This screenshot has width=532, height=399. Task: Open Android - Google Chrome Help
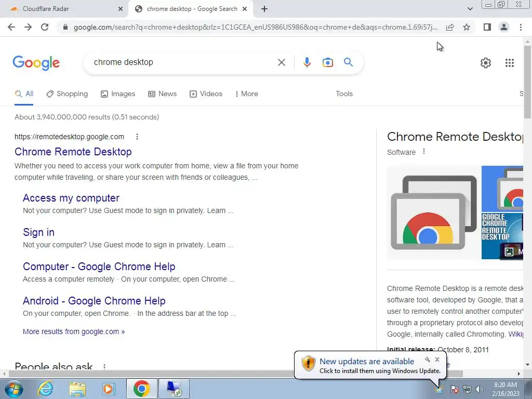(94, 301)
